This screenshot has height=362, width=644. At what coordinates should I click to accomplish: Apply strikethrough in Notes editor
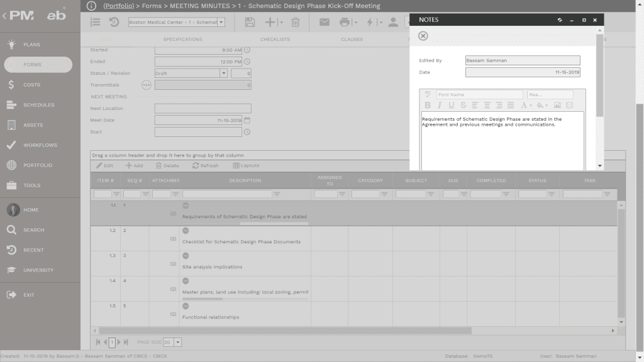464,105
